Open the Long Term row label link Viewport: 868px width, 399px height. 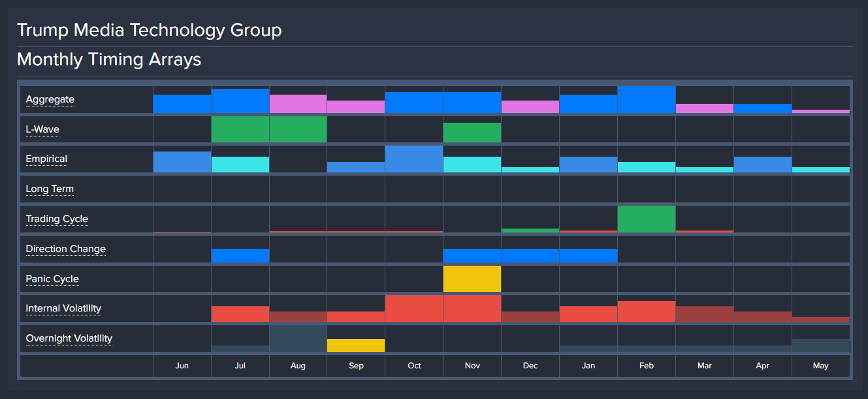coord(50,189)
